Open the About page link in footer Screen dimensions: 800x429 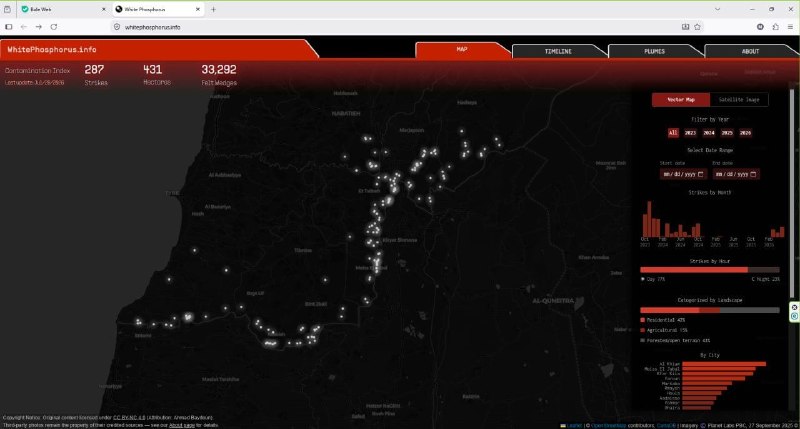182,425
